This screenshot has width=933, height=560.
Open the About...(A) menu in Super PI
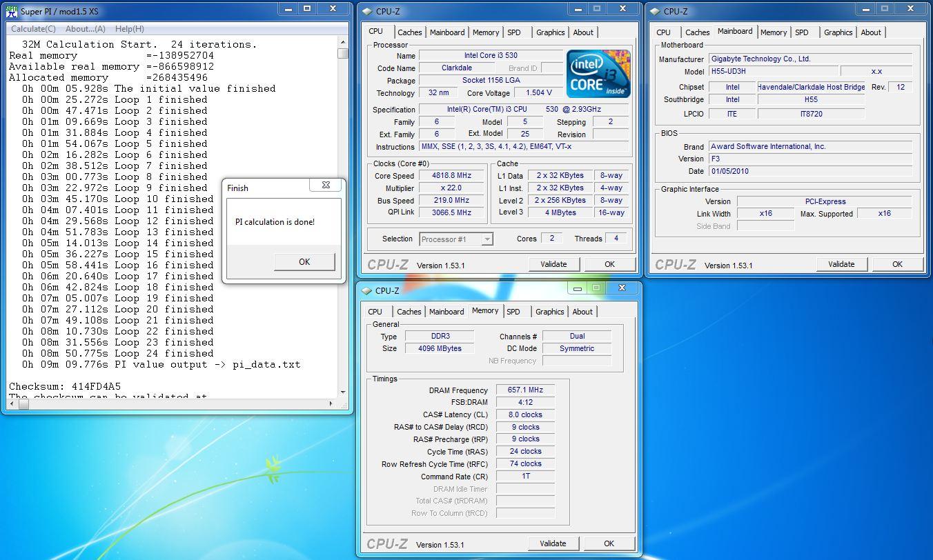(86, 29)
